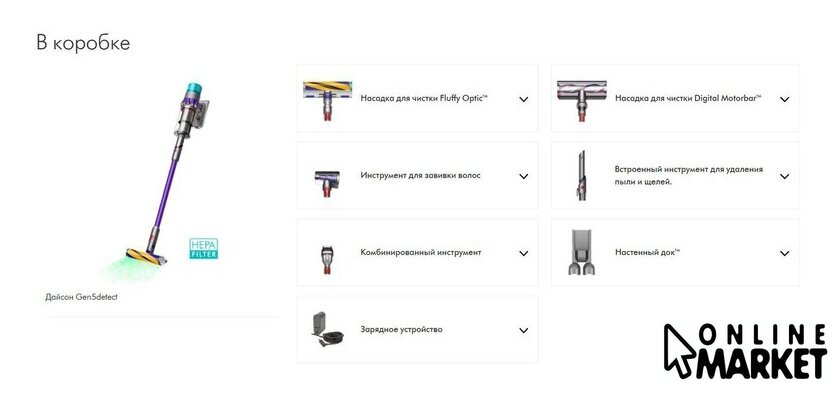This screenshot has width=840, height=410.
Task: Open the Насадка для чистки Fluffy Optic label
Action: [424, 99]
